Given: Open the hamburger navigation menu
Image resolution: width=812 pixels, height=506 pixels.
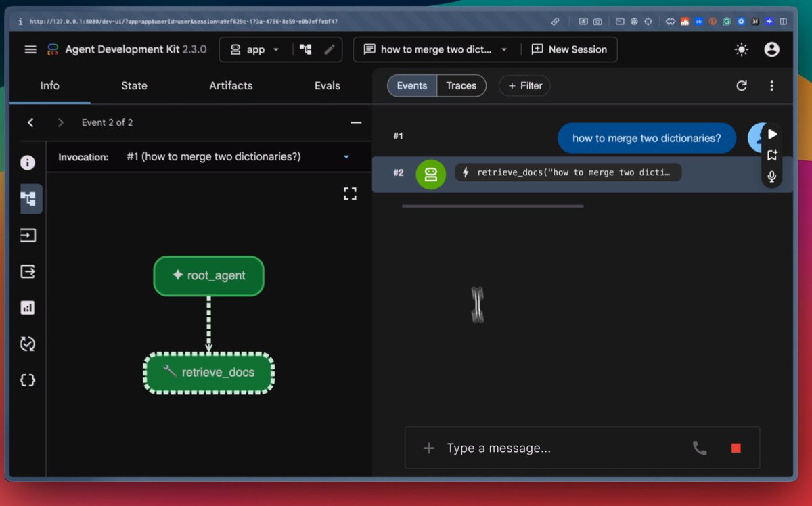Looking at the screenshot, I should [30, 49].
